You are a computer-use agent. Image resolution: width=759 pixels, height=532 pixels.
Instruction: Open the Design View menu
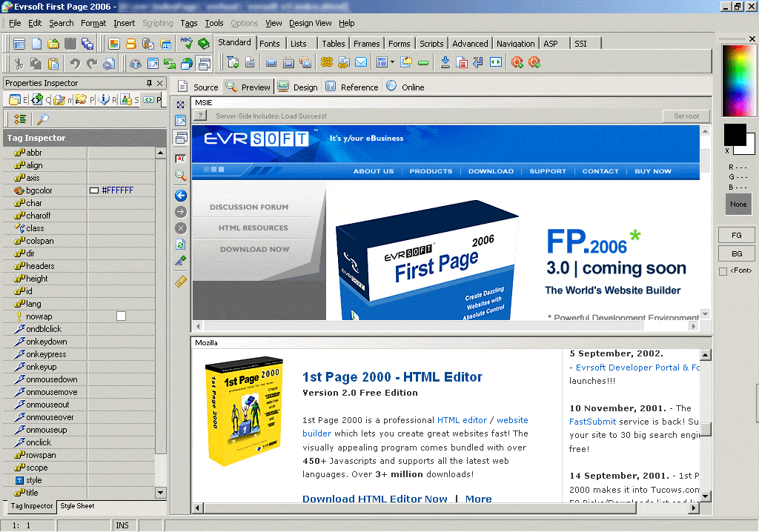310,23
